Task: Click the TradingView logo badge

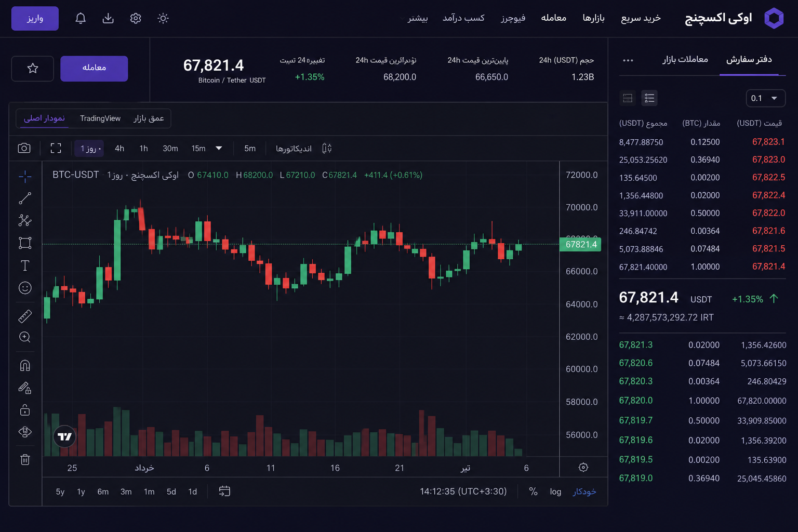Action: pos(65,436)
